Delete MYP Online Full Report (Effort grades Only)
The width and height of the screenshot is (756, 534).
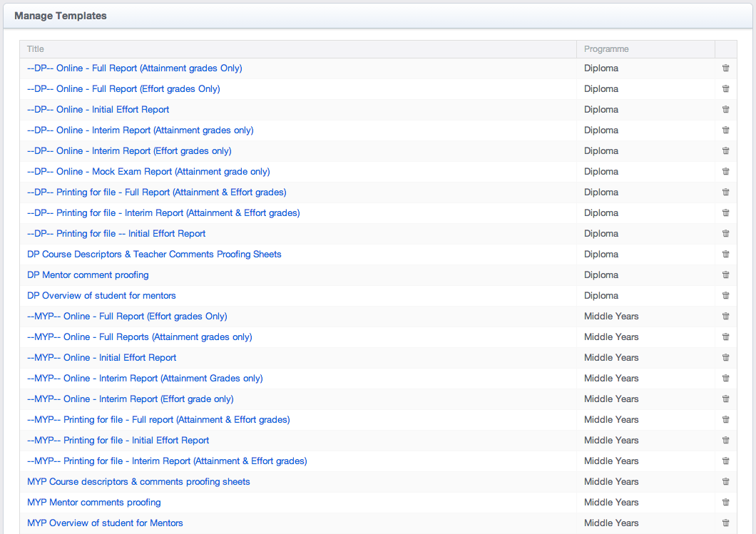(x=725, y=316)
